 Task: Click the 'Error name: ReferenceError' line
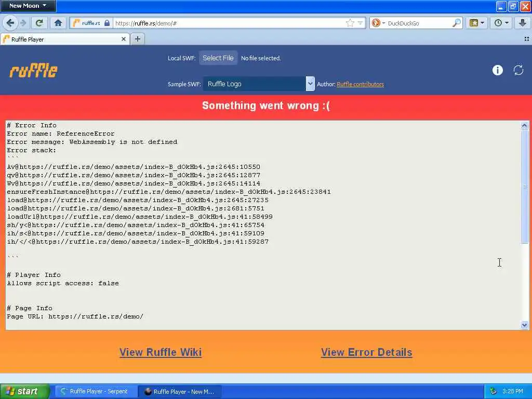61,134
